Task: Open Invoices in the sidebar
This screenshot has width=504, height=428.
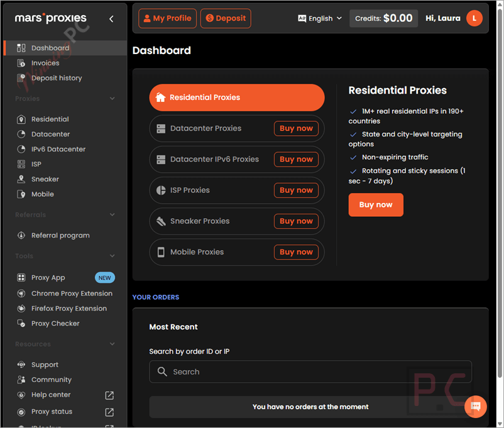Action: pyautogui.click(x=65, y=63)
